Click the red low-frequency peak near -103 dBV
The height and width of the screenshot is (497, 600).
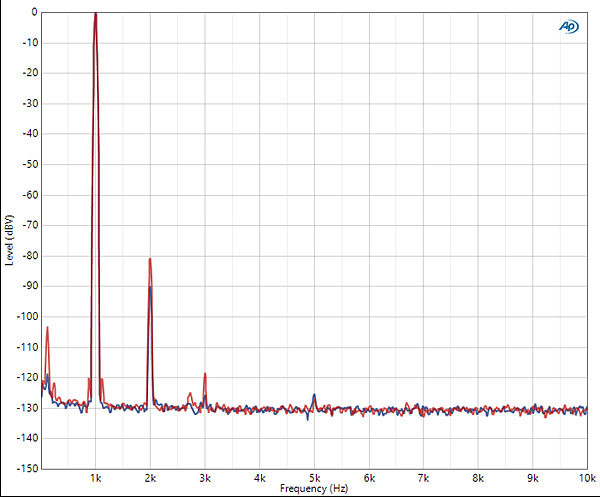coord(47,328)
